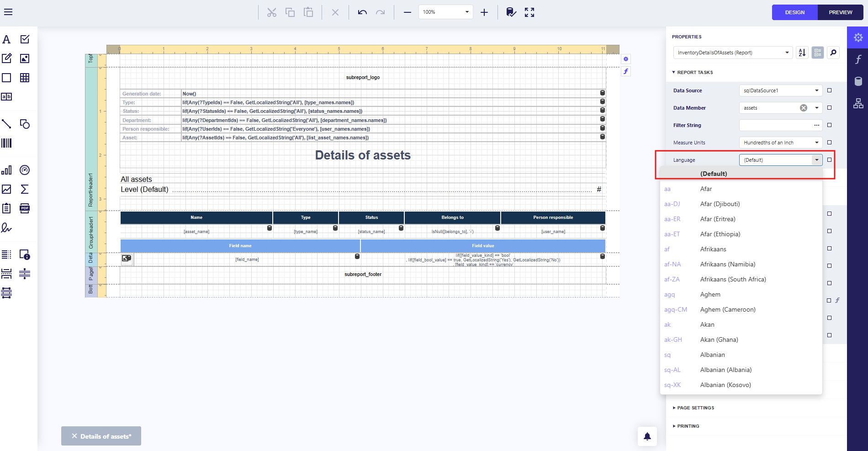Viewport: 868px width, 451px height.
Task: Click the notification bell icon
Action: (647, 436)
